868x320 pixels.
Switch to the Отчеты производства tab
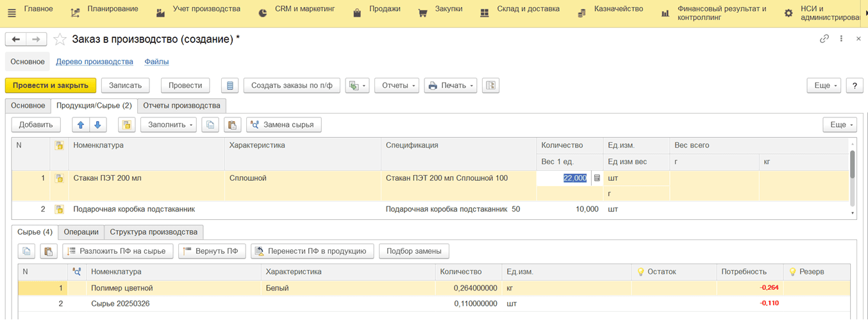pyautogui.click(x=181, y=105)
